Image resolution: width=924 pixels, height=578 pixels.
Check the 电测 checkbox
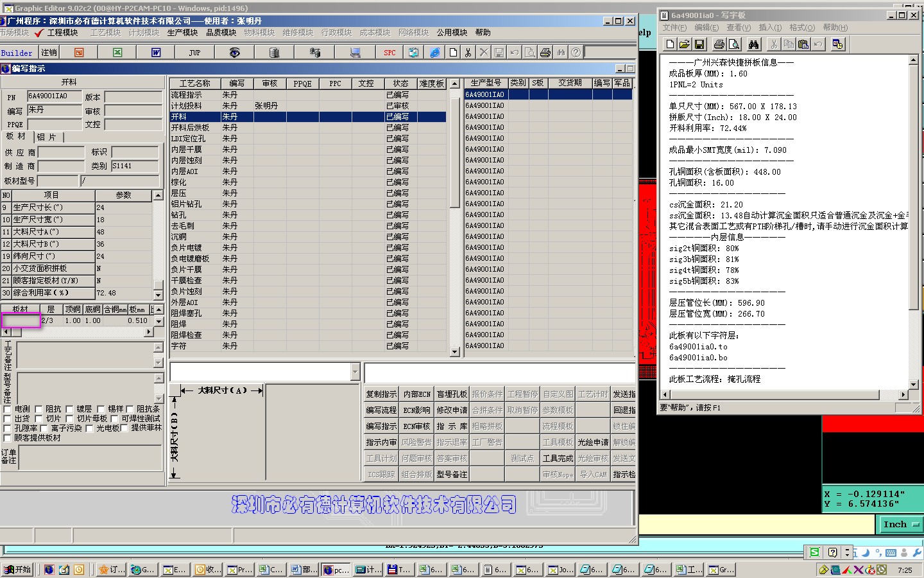click(8, 409)
